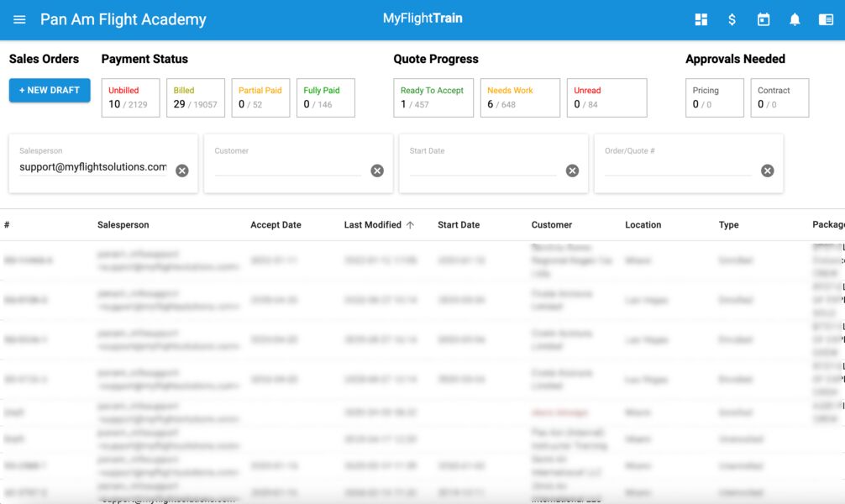This screenshot has width=845, height=504.
Task: Filter by Fully Paid status
Action: tap(326, 97)
